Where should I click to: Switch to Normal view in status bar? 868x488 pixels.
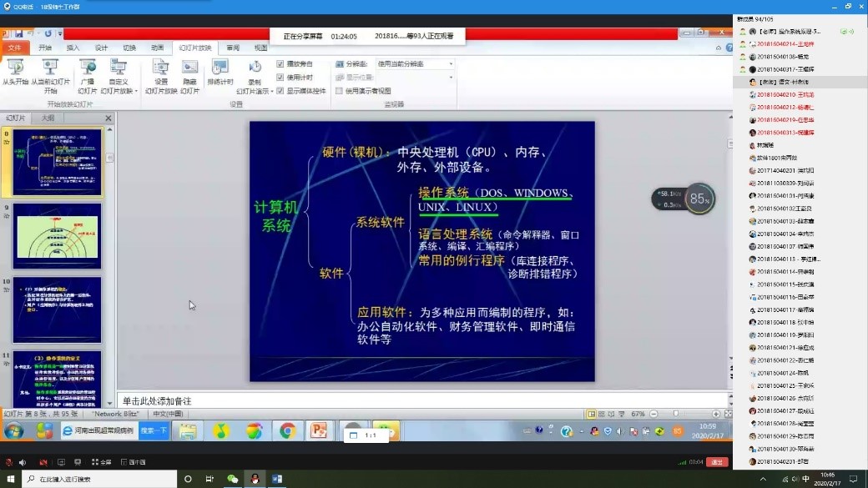(591, 414)
